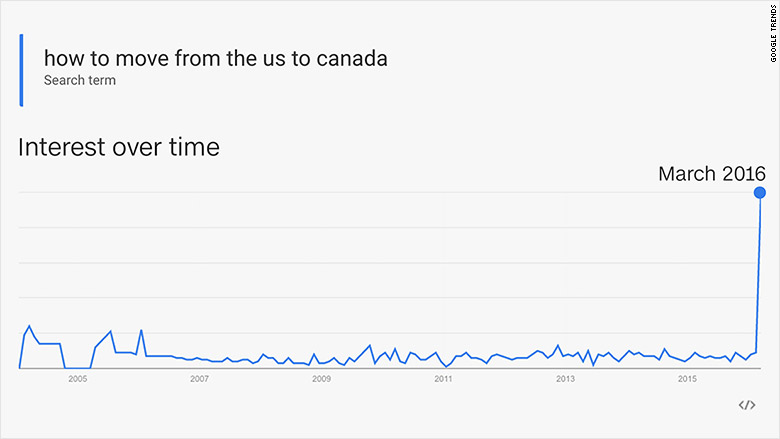
Task: Click the 'Interest over time' heading
Action: (118, 147)
